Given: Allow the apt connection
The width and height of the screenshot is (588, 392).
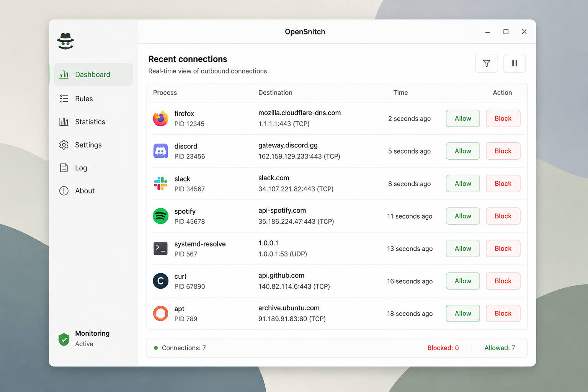Looking at the screenshot, I should (x=463, y=313).
